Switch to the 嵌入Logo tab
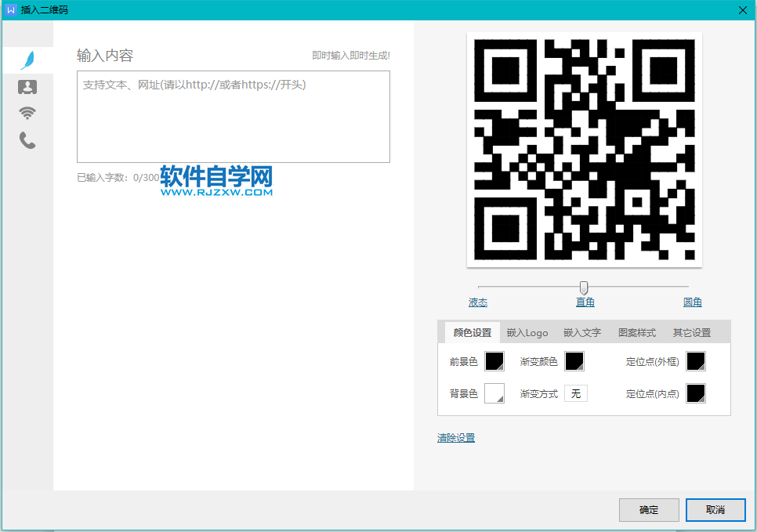 click(x=527, y=332)
